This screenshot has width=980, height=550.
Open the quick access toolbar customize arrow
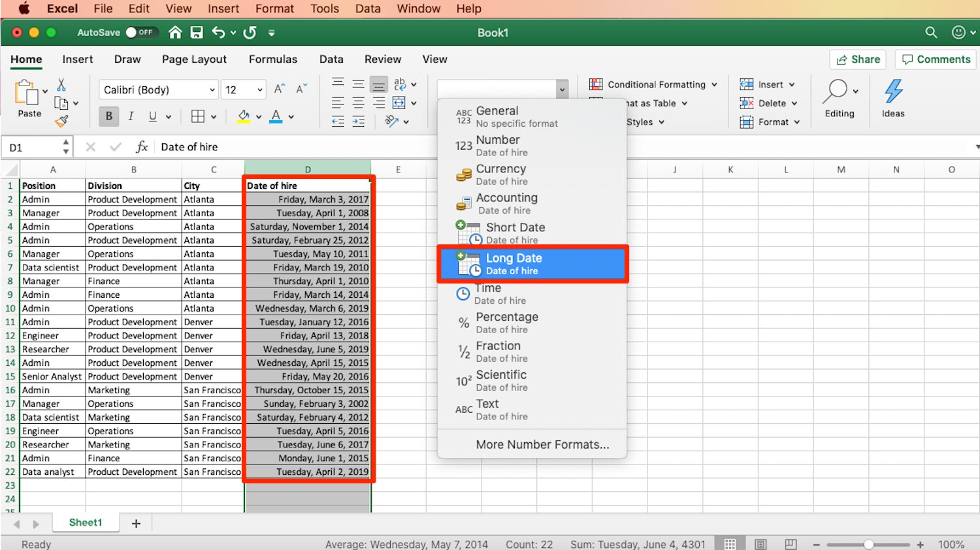click(x=271, y=33)
